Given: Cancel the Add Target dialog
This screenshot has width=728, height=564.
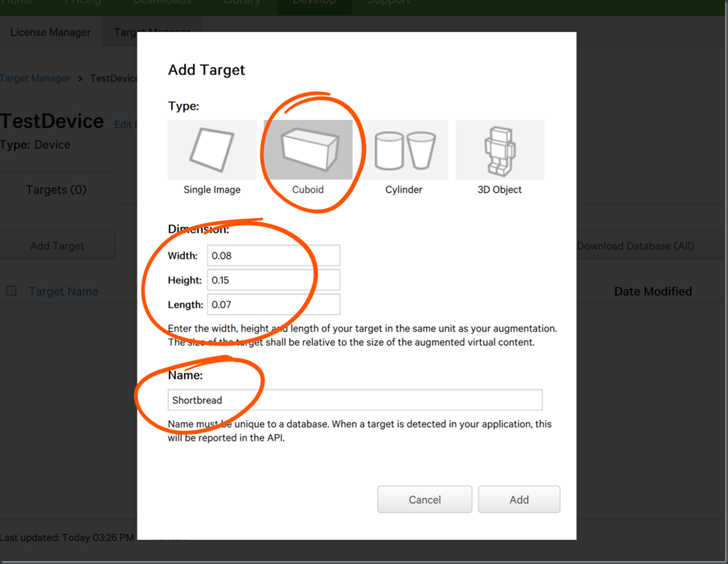Looking at the screenshot, I should click(425, 500).
